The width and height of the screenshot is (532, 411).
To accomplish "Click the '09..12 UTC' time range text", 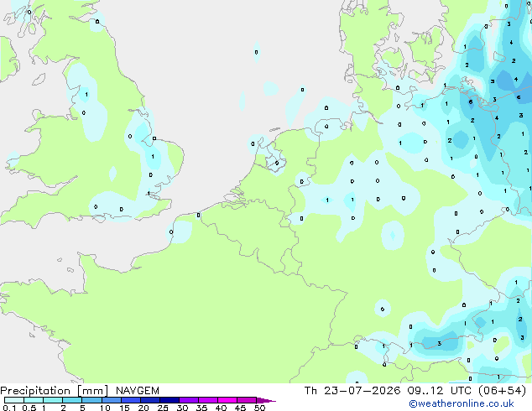I will 440,391.
